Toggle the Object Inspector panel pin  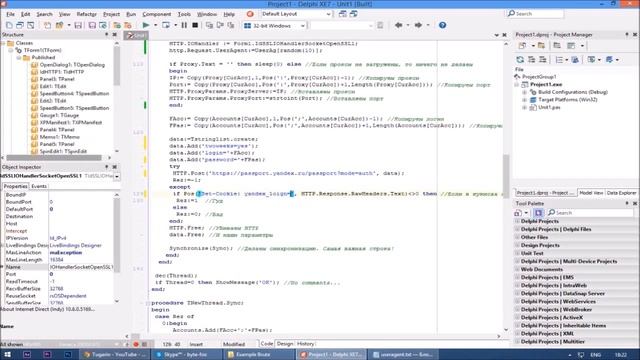pos(107,167)
